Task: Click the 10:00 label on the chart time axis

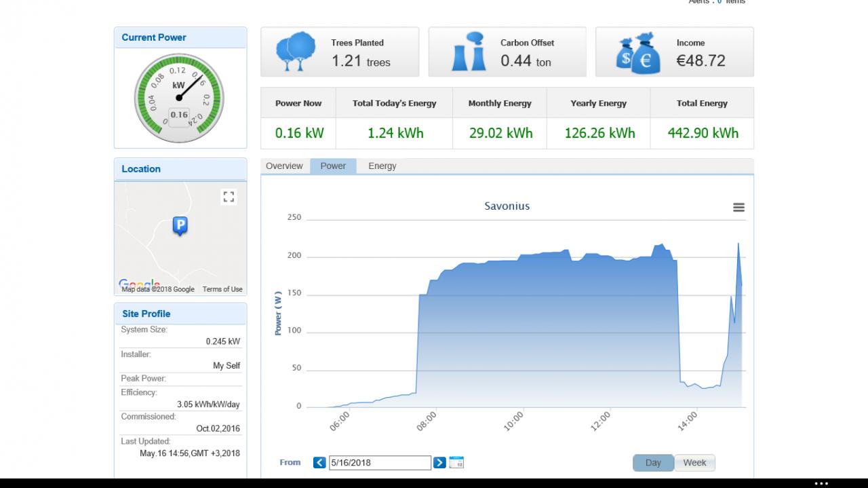Action: pos(514,421)
